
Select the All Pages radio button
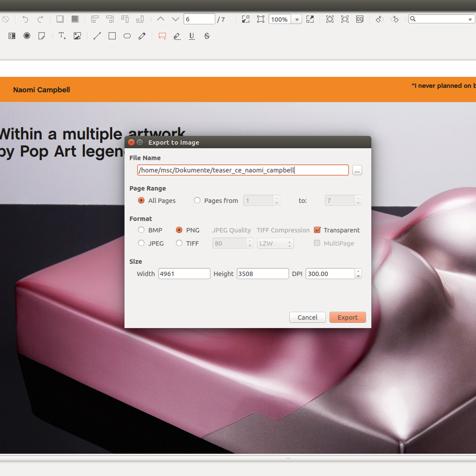pyautogui.click(x=141, y=201)
